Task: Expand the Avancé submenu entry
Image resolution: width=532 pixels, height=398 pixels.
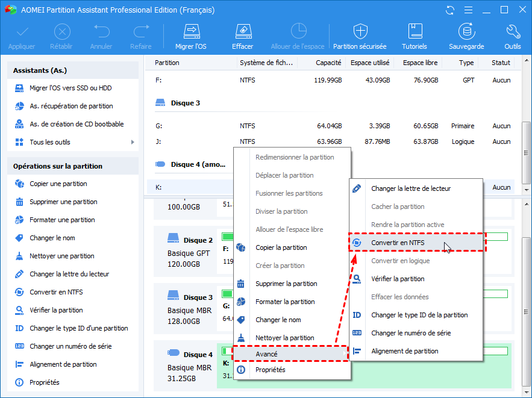Action: [x=290, y=353]
